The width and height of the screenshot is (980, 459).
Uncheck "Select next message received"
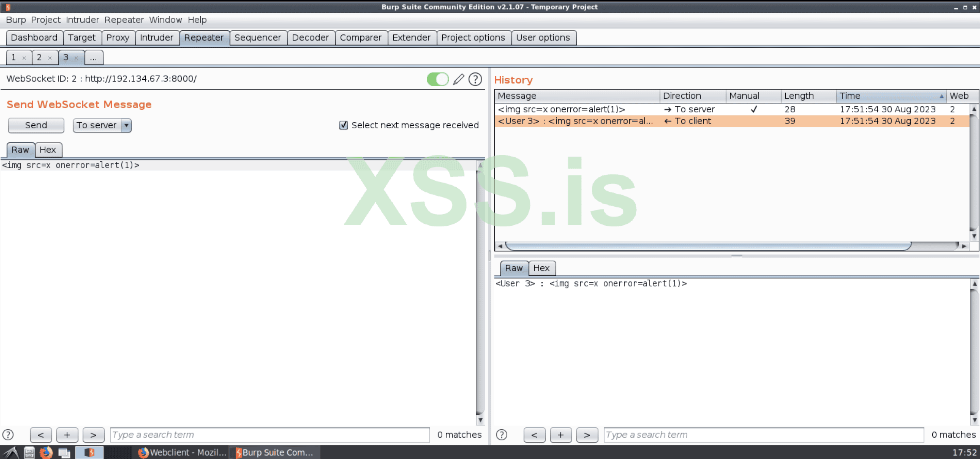pyautogui.click(x=344, y=125)
